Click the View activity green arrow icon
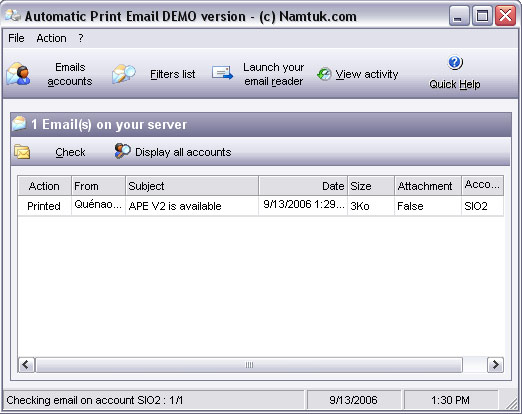This screenshot has width=522, height=414. click(324, 74)
